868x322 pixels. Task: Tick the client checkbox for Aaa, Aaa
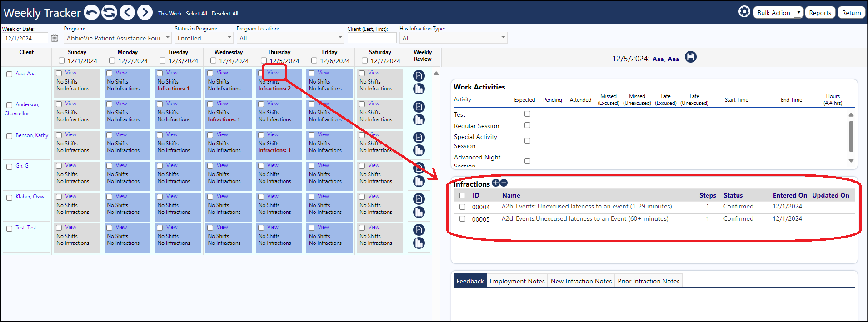click(x=9, y=74)
